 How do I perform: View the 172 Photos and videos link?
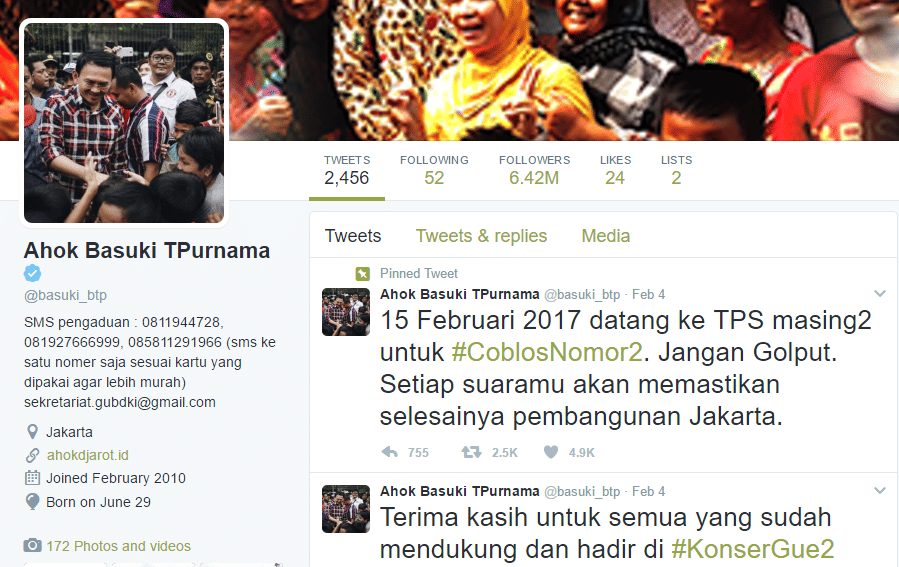(119, 546)
